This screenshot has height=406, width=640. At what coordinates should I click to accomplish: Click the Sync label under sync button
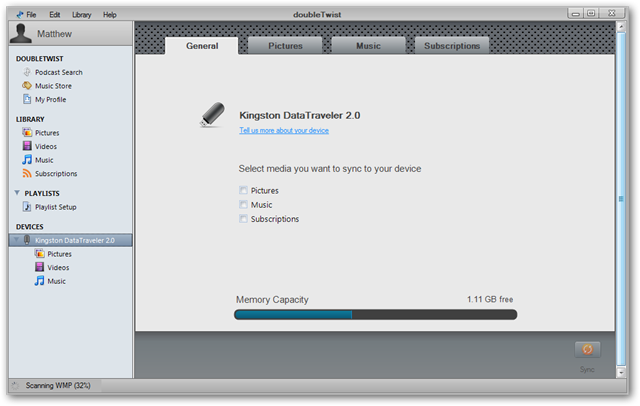pyautogui.click(x=587, y=369)
